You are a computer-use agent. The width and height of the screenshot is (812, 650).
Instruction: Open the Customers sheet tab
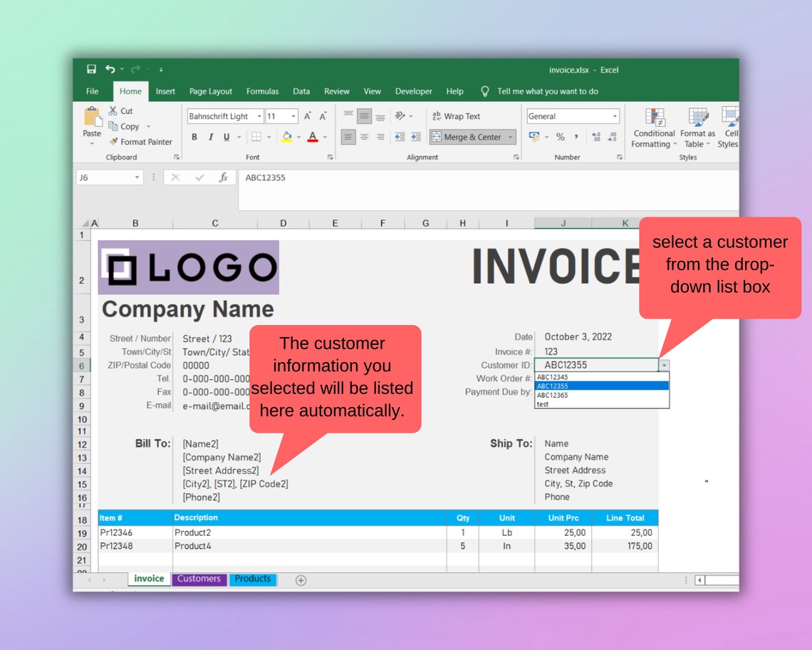point(199,579)
